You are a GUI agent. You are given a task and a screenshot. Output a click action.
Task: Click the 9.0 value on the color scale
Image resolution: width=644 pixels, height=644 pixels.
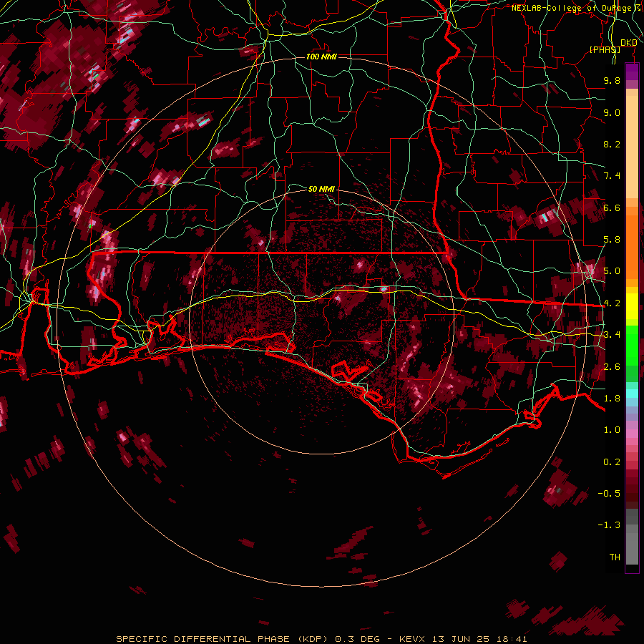pos(612,112)
